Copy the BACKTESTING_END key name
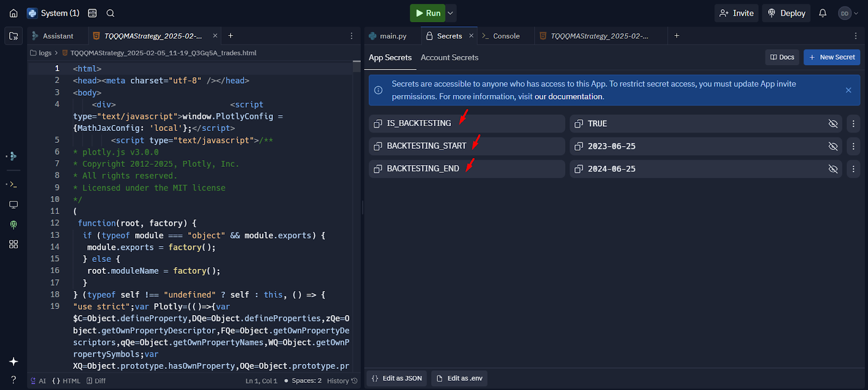Screen dimensions: 868x390 pyautogui.click(x=378, y=169)
